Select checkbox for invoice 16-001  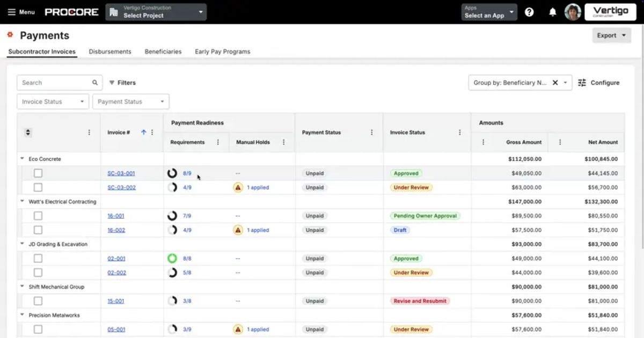coord(38,216)
